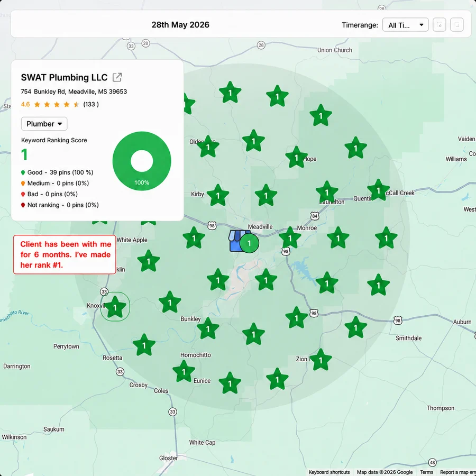
Task: Select star pin above Smithdale label
Action: pyautogui.click(x=355, y=327)
